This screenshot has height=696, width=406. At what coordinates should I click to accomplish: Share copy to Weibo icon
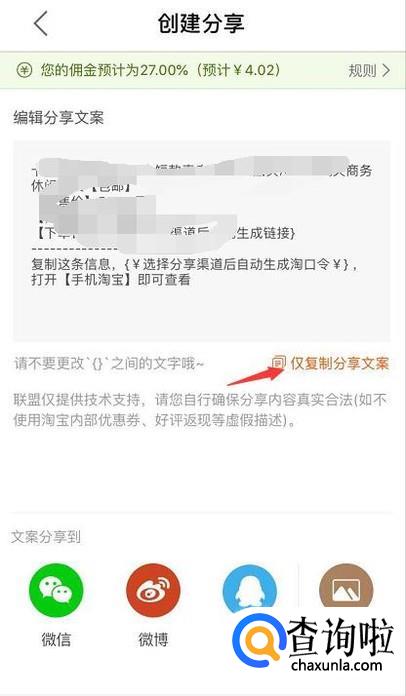point(153,591)
